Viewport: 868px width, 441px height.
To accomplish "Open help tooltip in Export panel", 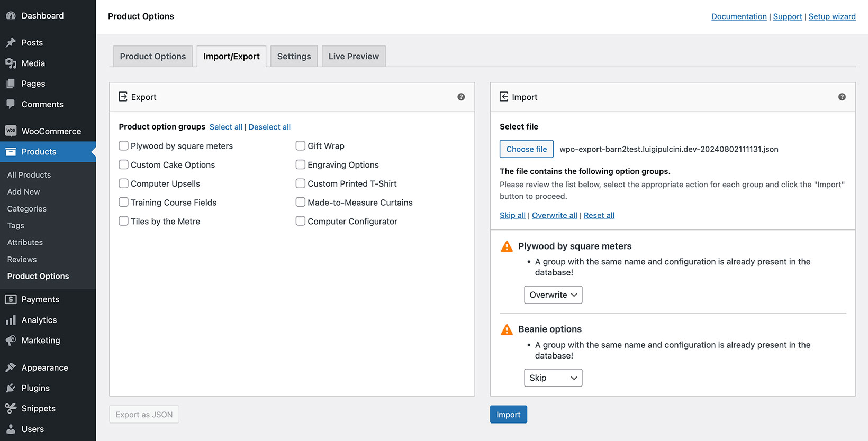I will [x=461, y=97].
